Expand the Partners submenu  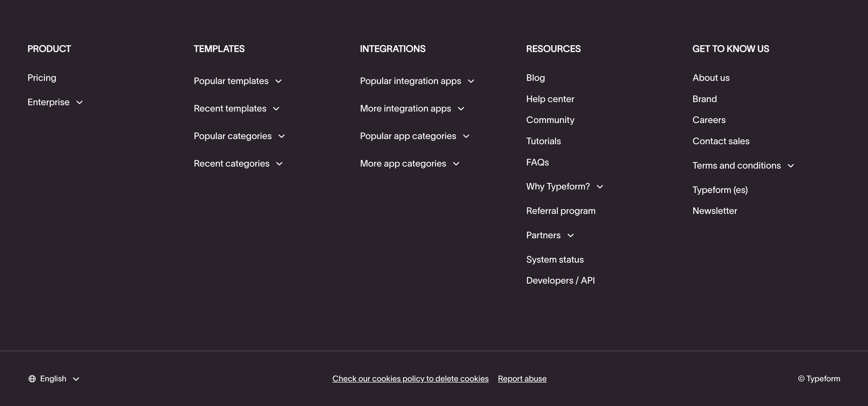(570, 236)
